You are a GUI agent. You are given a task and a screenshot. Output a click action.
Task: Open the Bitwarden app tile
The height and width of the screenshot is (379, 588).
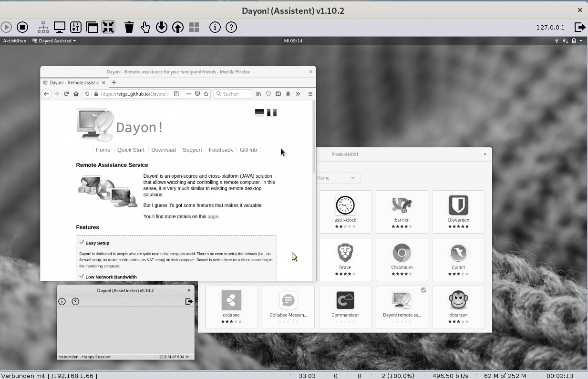(459, 212)
